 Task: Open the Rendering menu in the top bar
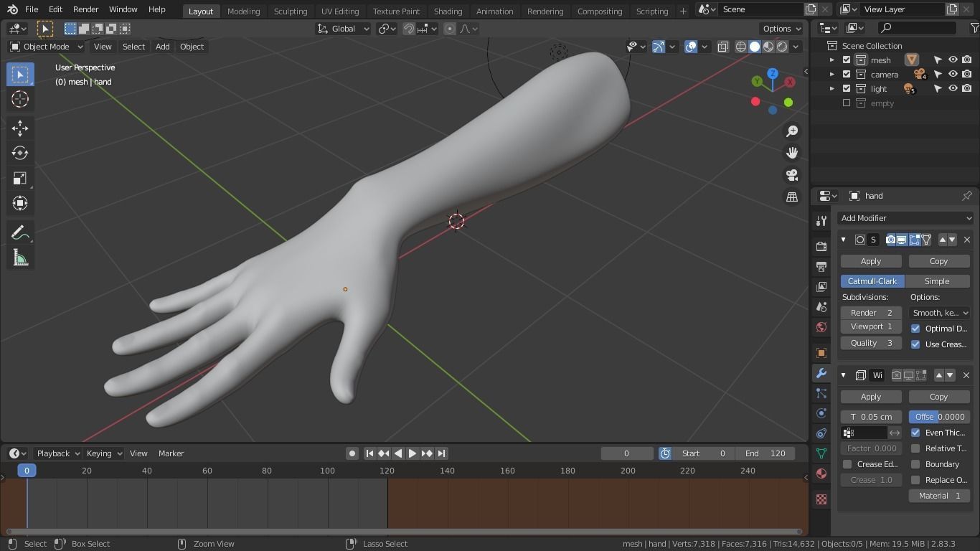(x=545, y=11)
